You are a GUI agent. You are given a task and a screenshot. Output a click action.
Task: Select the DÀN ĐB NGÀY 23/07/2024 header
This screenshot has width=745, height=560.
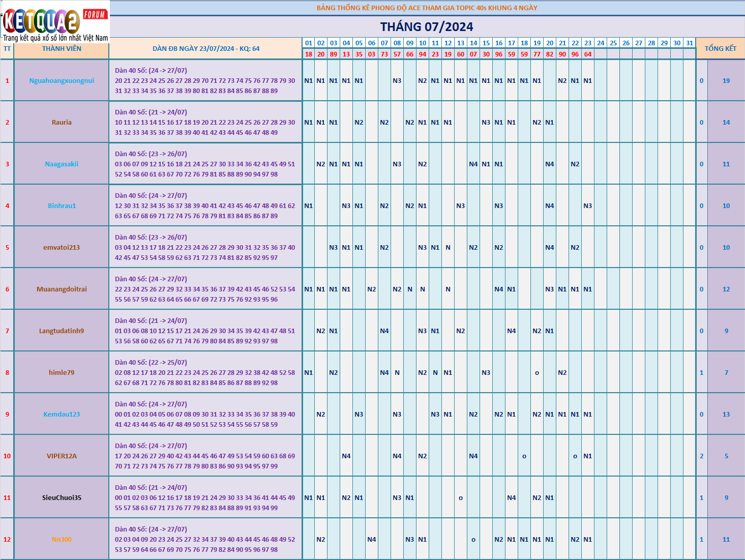[206, 49]
